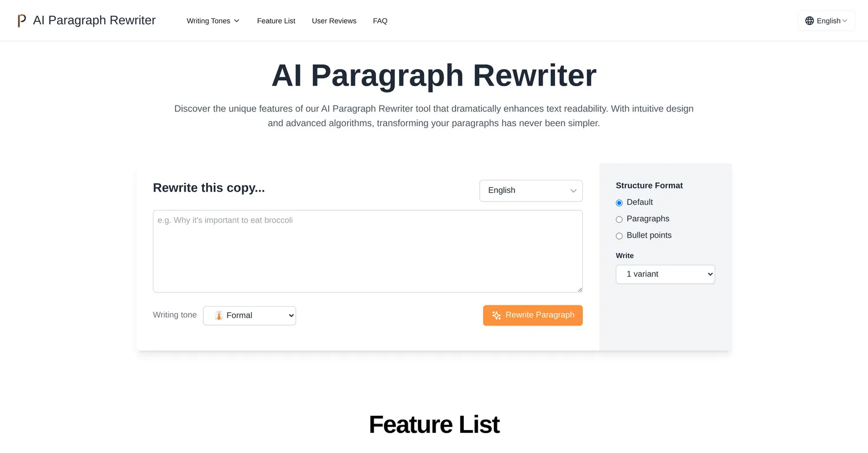Open the 1 variant dropdown
Screen dimensions: 868x453
[665, 274]
